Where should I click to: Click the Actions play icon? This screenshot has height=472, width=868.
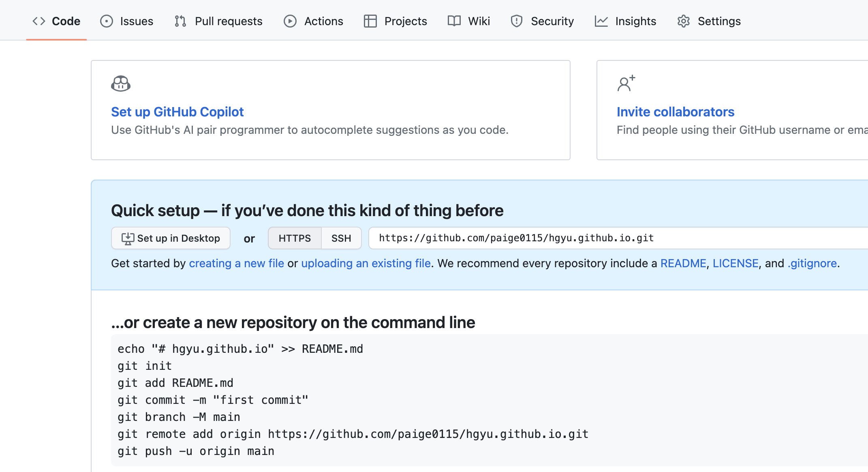[290, 21]
